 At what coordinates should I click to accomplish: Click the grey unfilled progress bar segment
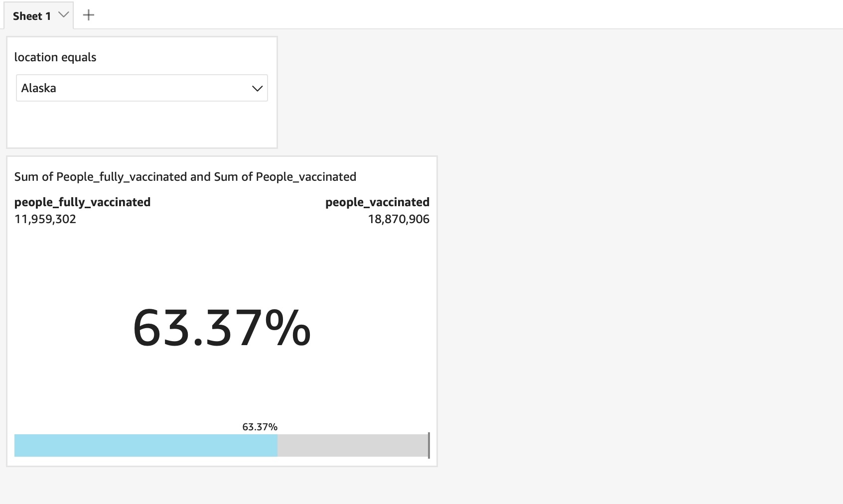coord(352,445)
